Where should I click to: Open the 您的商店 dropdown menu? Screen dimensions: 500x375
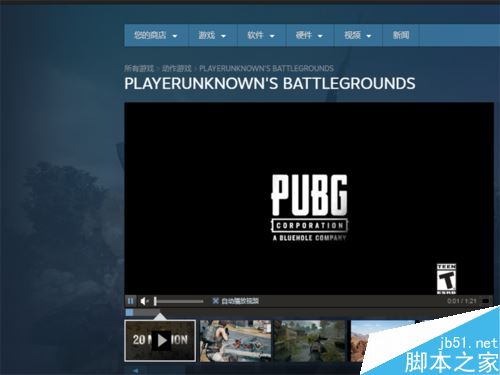click(x=155, y=35)
